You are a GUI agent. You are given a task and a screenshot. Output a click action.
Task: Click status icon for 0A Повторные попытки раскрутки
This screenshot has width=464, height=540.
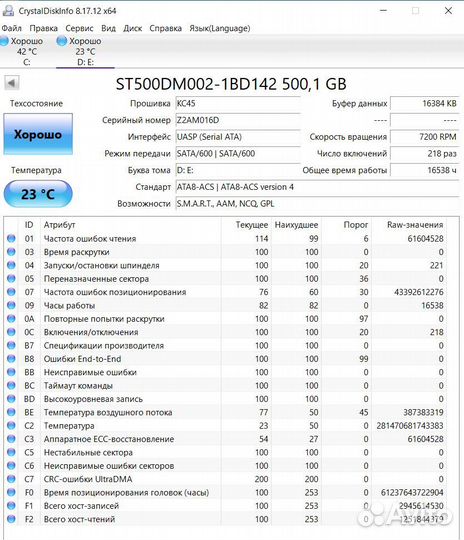click(11, 319)
